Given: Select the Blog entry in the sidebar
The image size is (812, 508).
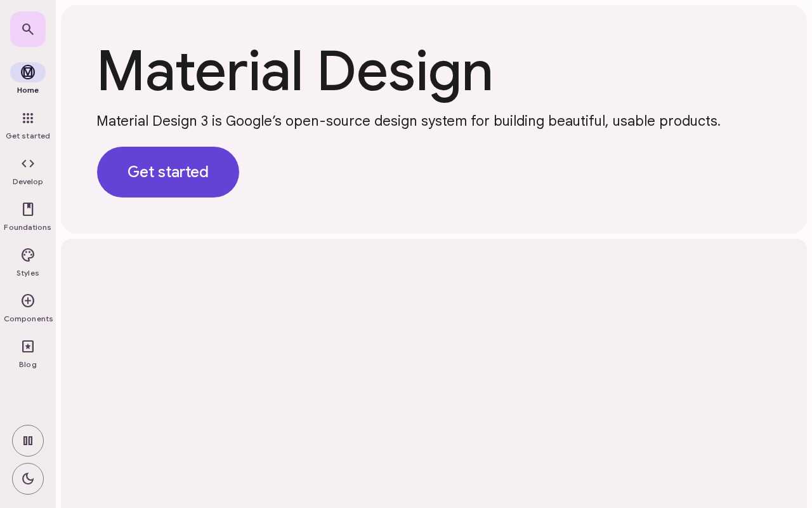Looking at the screenshot, I should click(x=28, y=364).
